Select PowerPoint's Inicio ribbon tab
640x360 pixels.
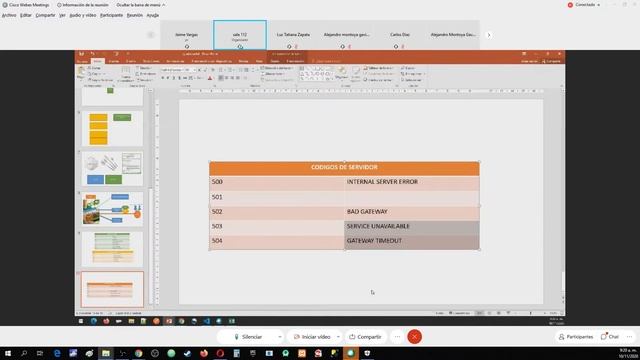98,61
